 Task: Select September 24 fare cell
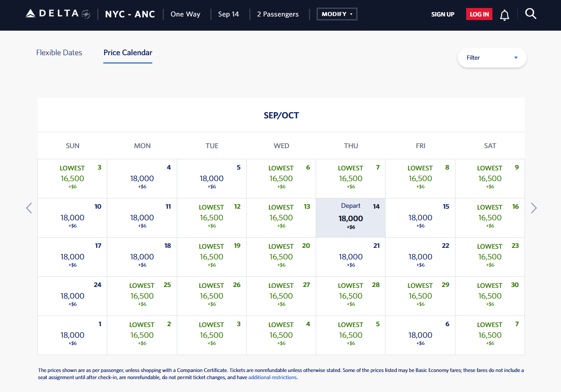click(73, 296)
